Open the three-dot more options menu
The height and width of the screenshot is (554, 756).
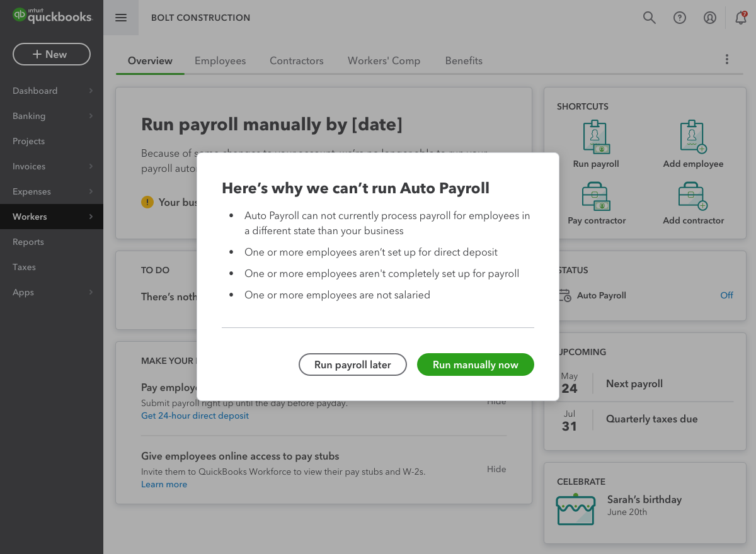(727, 60)
